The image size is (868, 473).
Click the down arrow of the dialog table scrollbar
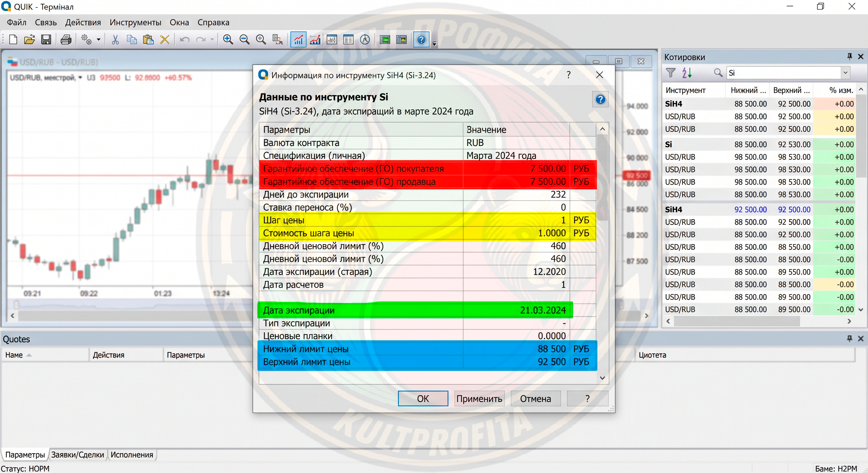(603, 378)
